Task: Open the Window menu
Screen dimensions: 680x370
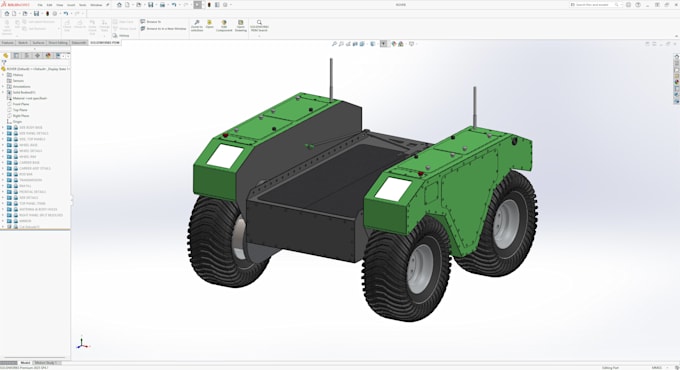Action: point(96,5)
